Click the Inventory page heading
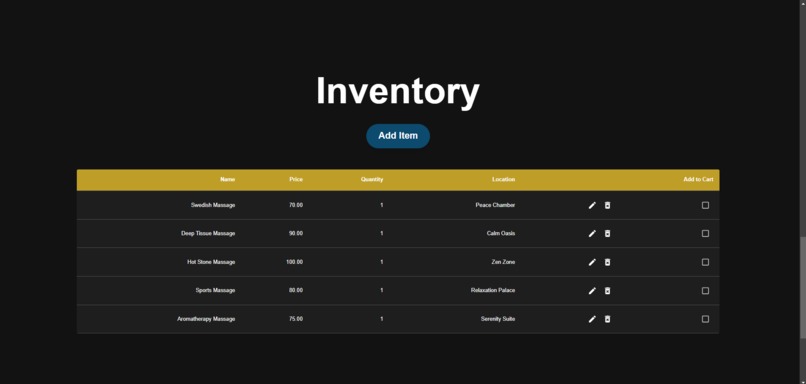Screen dimensions: 806x384 (398, 92)
